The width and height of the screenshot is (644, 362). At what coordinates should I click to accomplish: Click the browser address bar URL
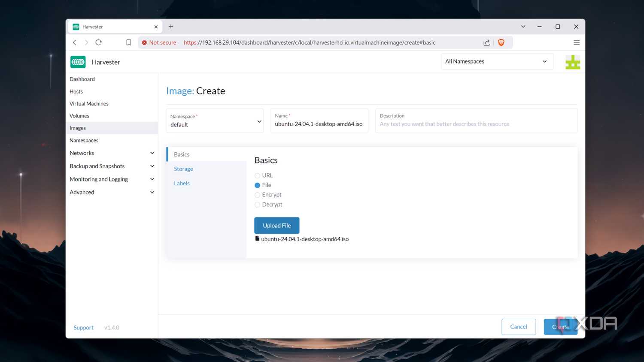pyautogui.click(x=310, y=42)
